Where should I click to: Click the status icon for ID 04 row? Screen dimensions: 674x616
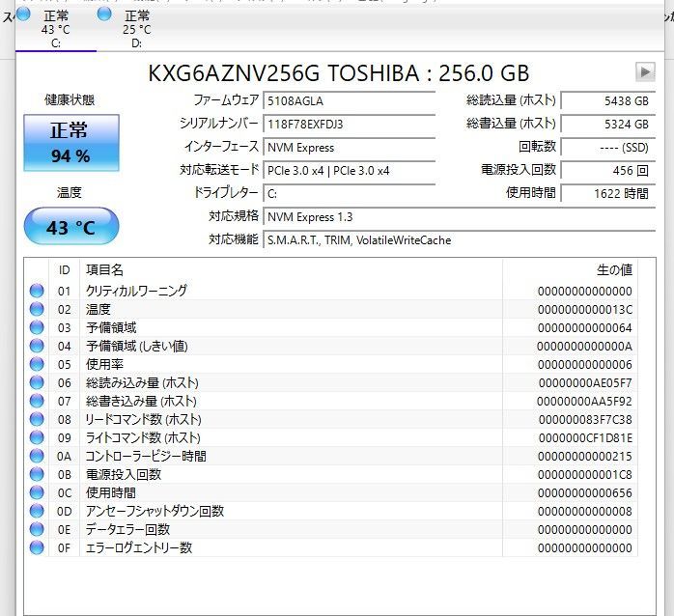click(37, 346)
